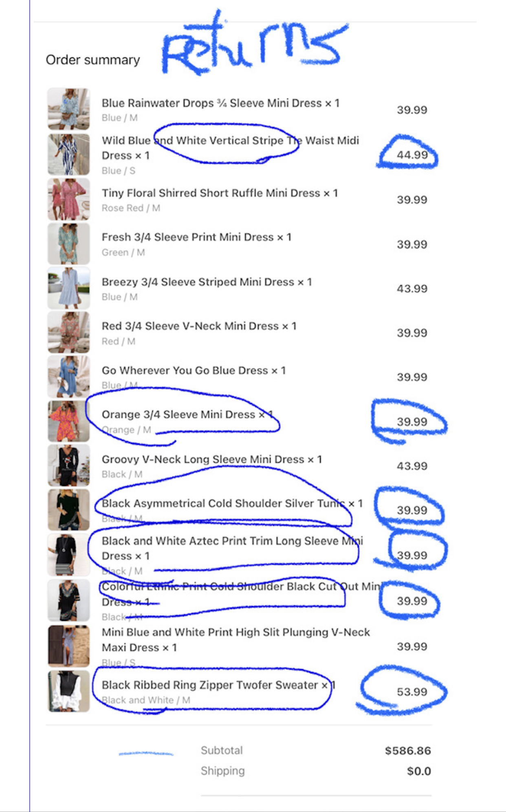Click the Order summary heading
The height and width of the screenshot is (812, 506).
coord(93,60)
